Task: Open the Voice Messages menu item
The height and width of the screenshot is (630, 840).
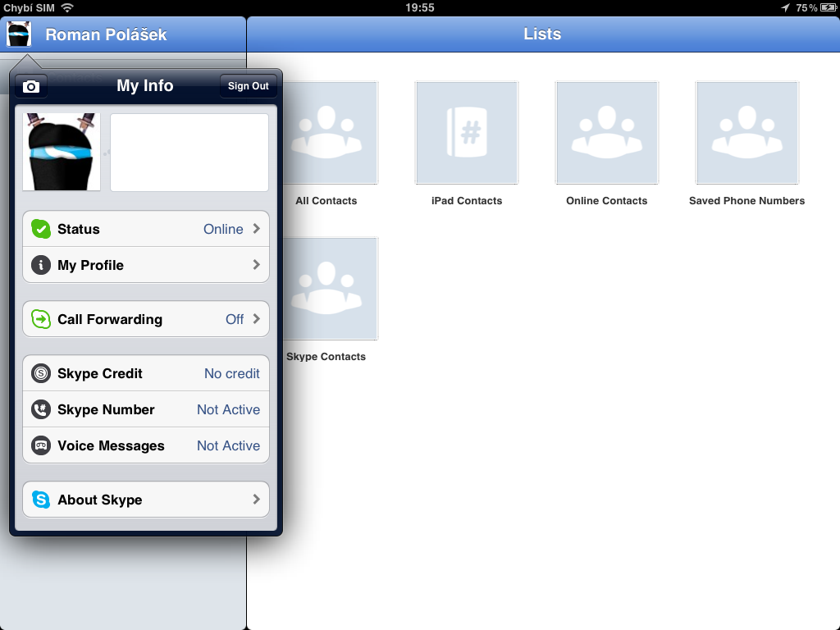Action: 146,445
